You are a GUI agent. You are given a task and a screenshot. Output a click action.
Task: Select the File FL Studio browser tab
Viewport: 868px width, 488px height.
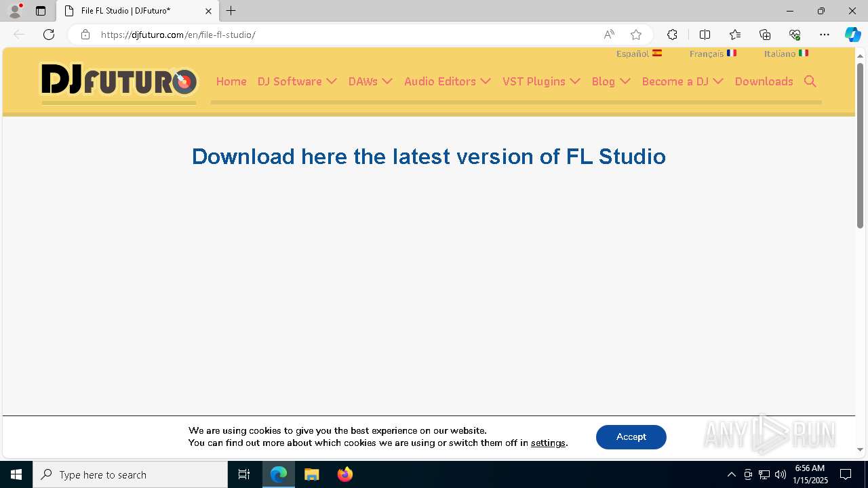pyautogui.click(x=138, y=11)
